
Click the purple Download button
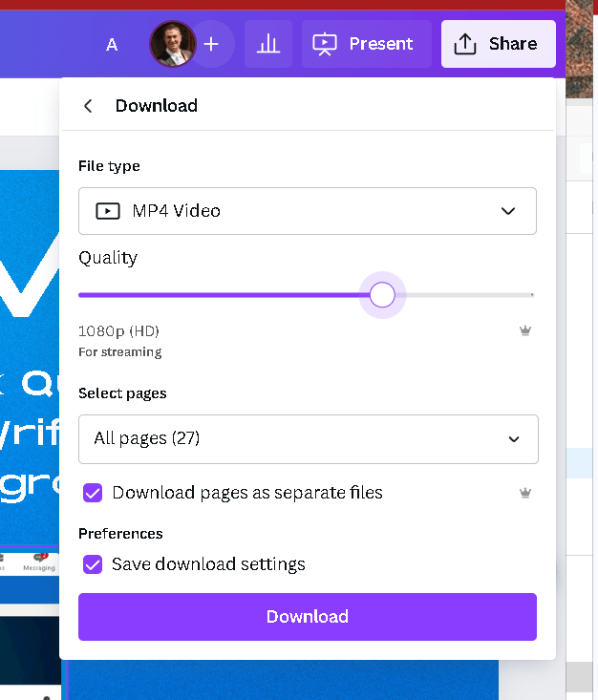(x=308, y=617)
